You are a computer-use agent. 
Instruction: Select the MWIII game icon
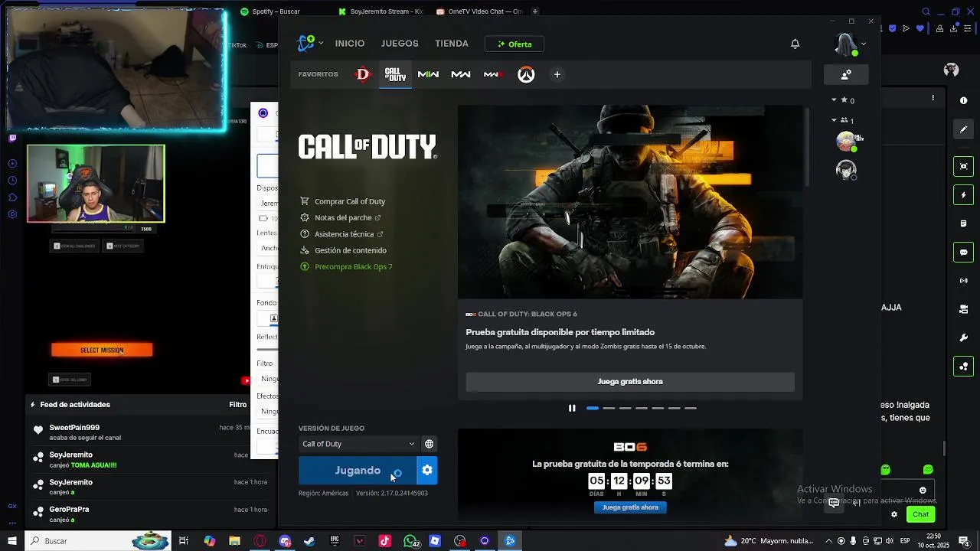coord(428,74)
